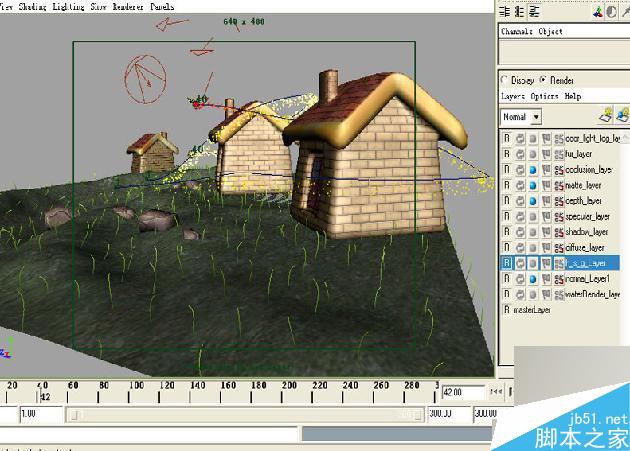Click blue material override sphere on depth_layer
Viewport: 630px width, 451px height.
533,201
